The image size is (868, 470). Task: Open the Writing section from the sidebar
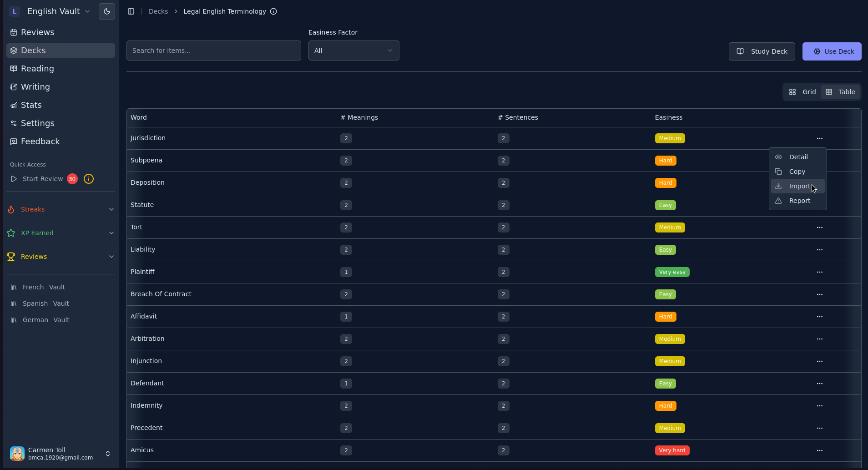coord(35,87)
